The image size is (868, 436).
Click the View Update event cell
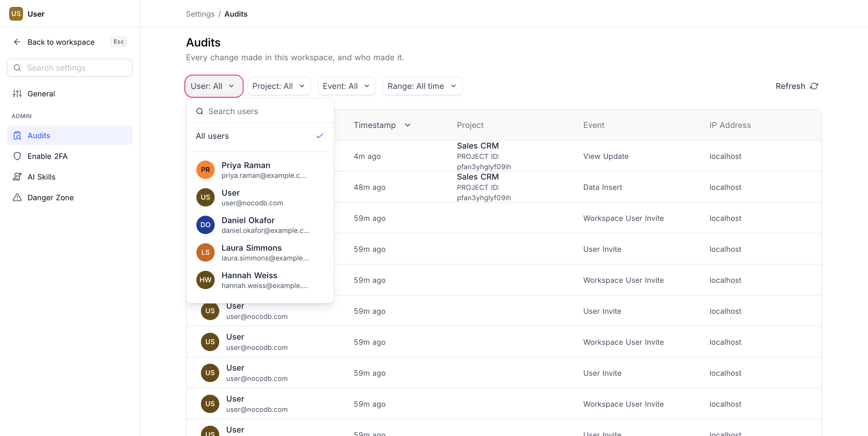coord(606,156)
